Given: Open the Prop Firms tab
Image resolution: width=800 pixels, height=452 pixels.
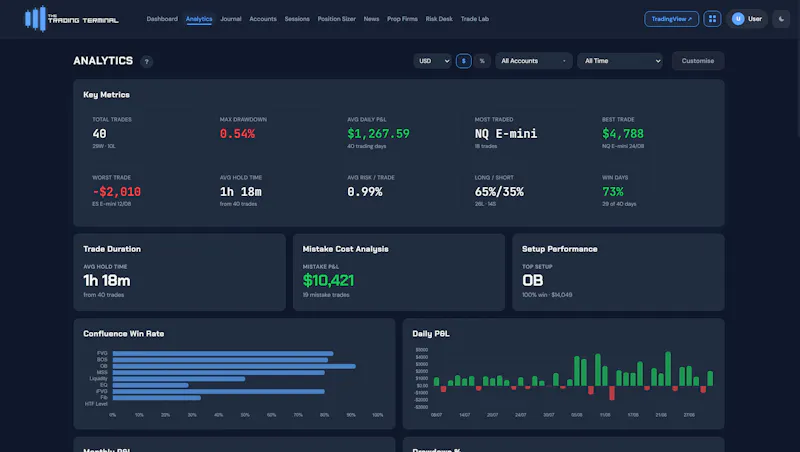Looking at the screenshot, I should click(x=402, y=19).
